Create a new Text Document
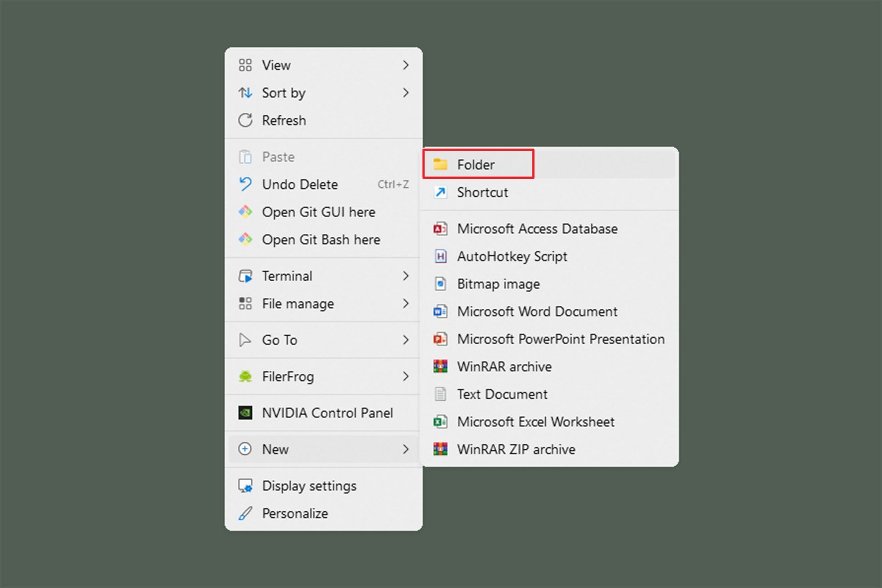 502,394
